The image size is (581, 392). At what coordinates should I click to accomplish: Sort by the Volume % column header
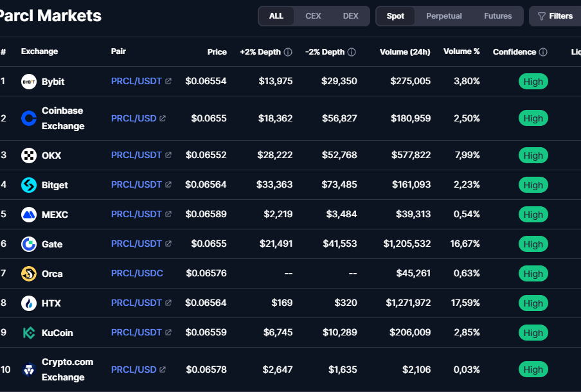pyautogui.click(x=461, y=51)
